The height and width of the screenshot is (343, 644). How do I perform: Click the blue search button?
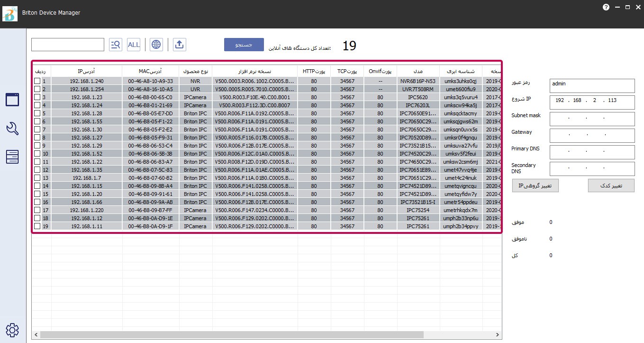(x=244, y=45)
